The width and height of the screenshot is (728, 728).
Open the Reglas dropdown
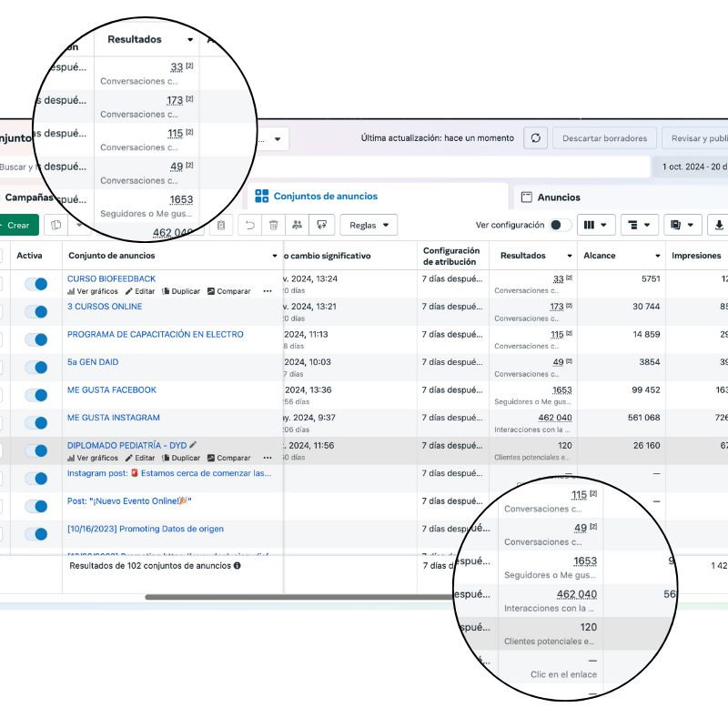tap(369, 225)
